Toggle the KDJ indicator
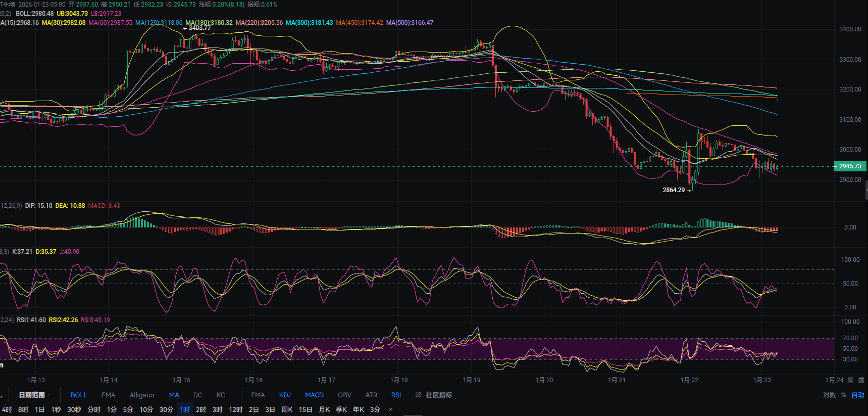This screenshot has height=416, width=868. coord(285,395)
